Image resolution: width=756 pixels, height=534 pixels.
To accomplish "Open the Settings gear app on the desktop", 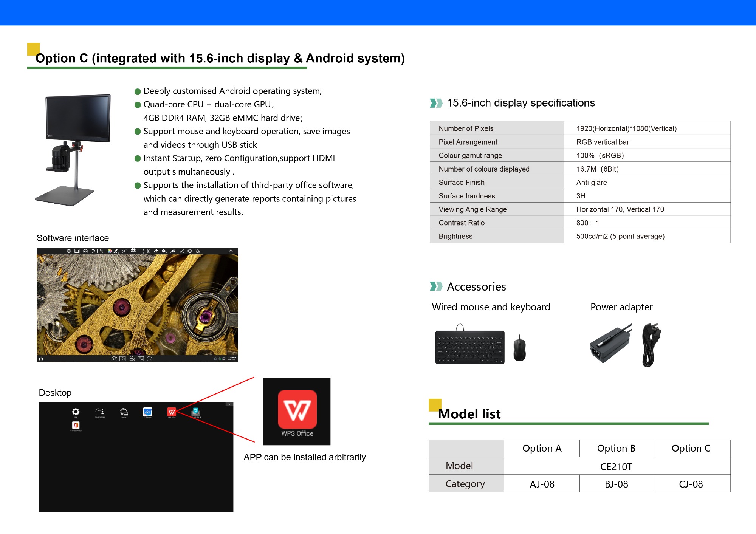I will (76, 412).
